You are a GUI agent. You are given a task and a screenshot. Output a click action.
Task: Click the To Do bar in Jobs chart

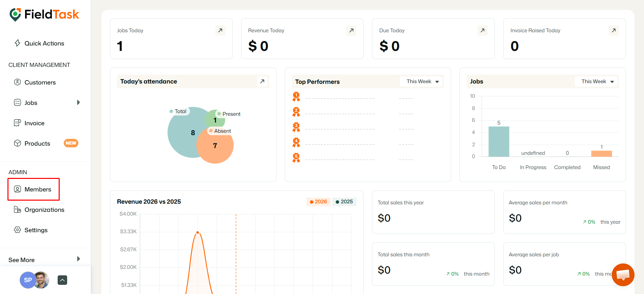499,142
